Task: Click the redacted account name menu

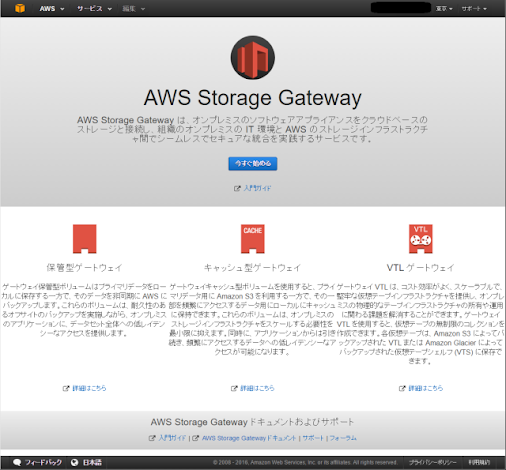Action: point(401,7)
